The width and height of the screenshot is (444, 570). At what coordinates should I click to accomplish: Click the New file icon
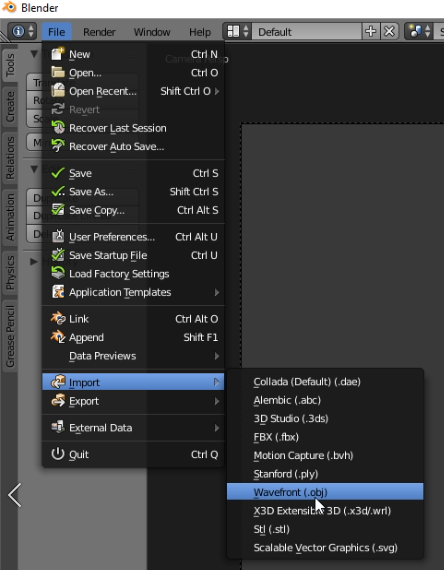57,54
